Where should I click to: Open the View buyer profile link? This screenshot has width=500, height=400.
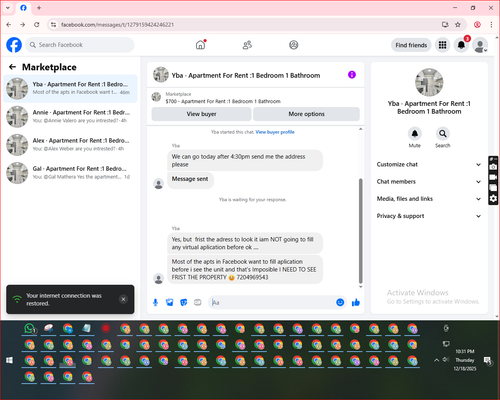tap(275, 132)
